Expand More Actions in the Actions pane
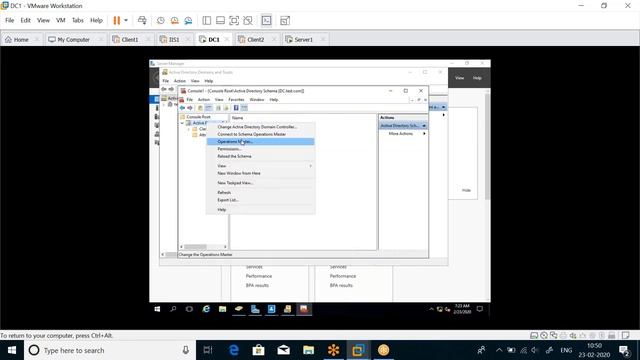640x360 pixels. click(403, 134)
